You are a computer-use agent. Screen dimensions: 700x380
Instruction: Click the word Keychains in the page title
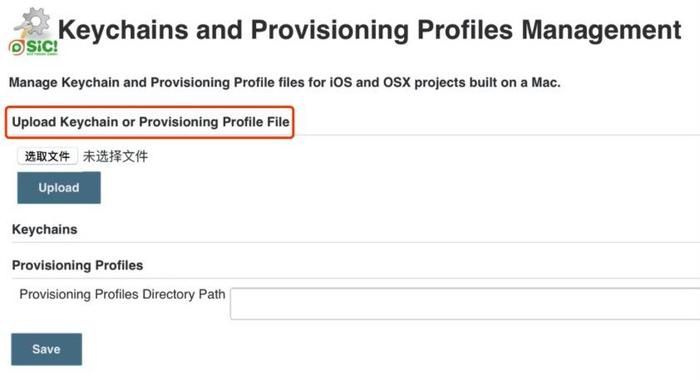[123, 30]
